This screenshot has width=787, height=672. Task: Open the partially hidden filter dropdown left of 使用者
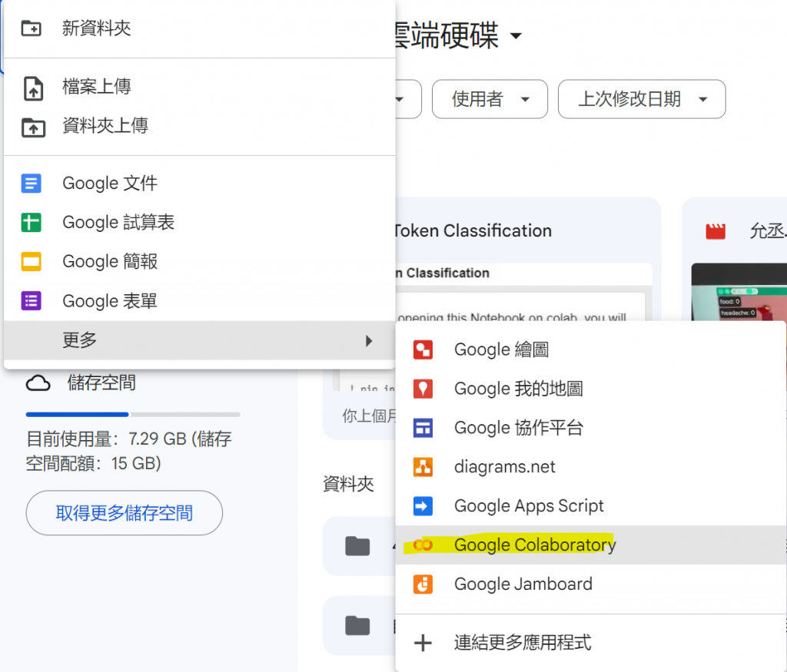(408, 99)
